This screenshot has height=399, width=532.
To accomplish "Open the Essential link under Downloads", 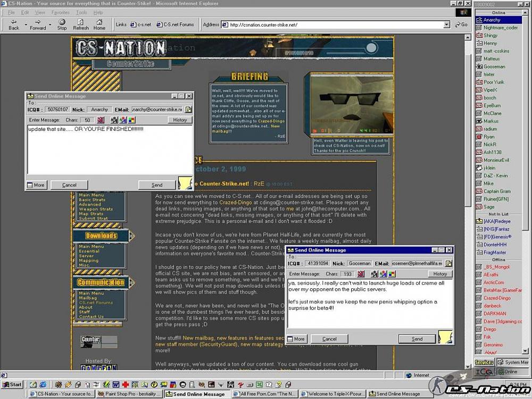I will tap(89, 251).
